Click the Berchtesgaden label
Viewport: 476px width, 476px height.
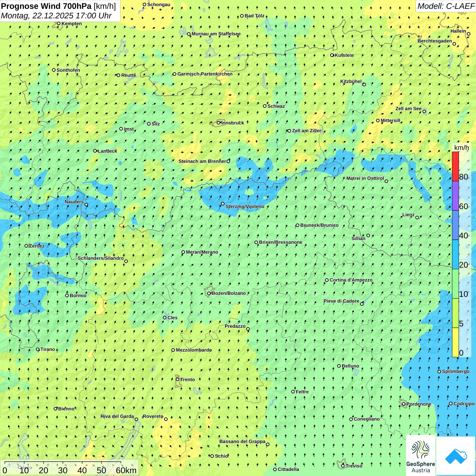(435, 41)
